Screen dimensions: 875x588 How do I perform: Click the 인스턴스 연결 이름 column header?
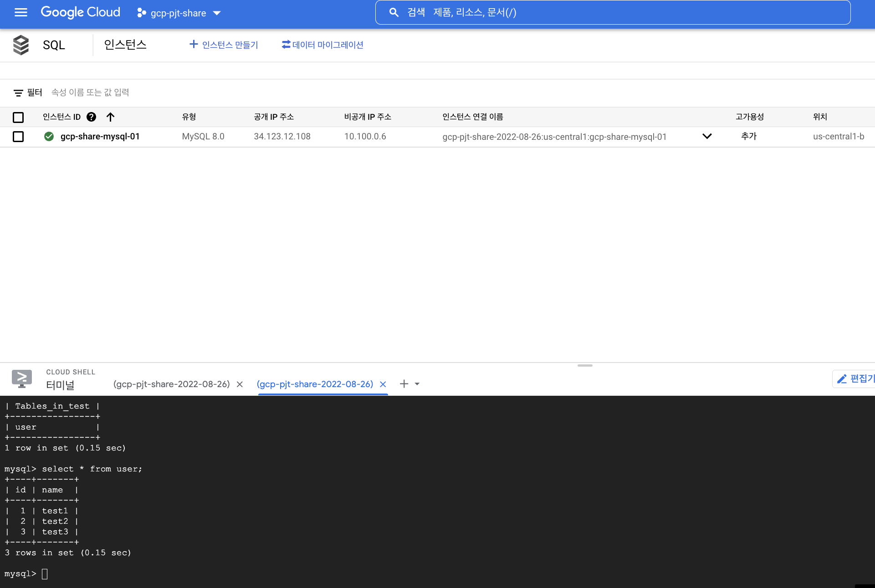(473, 117)
